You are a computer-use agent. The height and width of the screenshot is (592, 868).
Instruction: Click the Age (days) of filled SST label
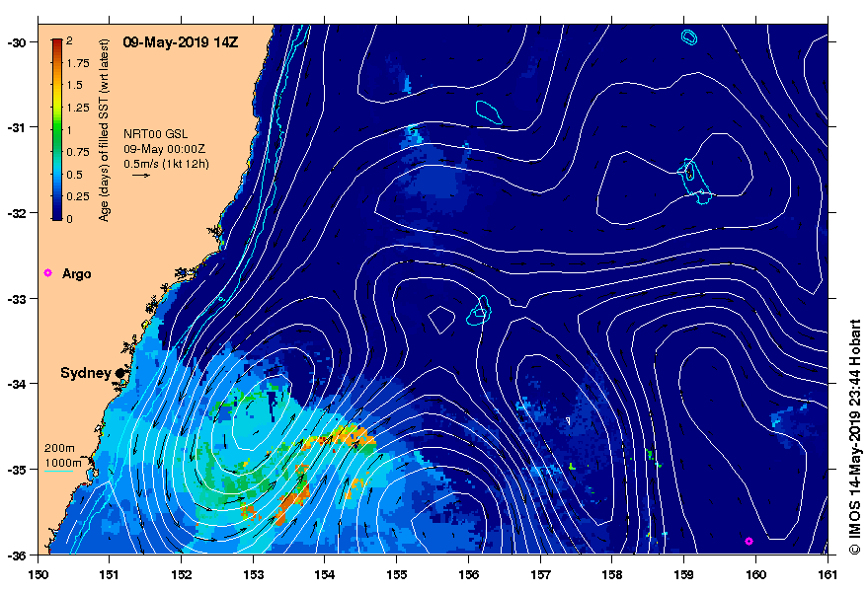(104, 130)
